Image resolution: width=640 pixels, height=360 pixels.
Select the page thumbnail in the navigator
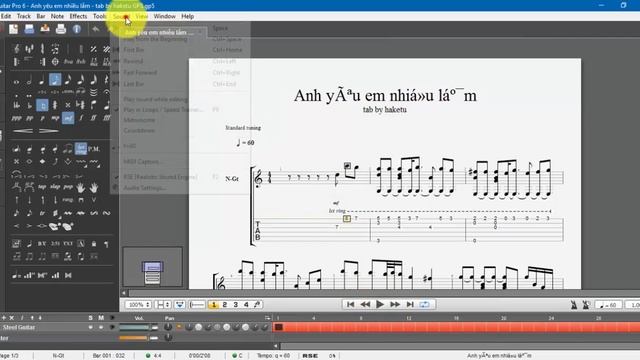tap(153, 273)
